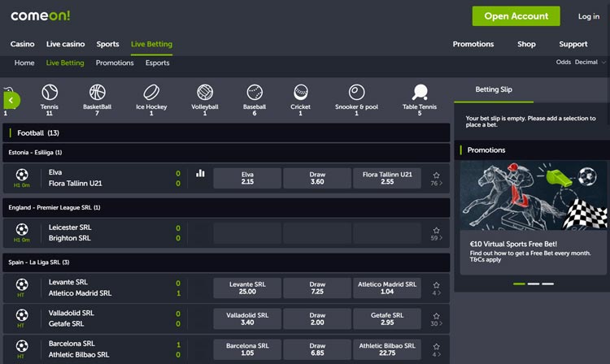Select the BasketBall sport icon

98,93
